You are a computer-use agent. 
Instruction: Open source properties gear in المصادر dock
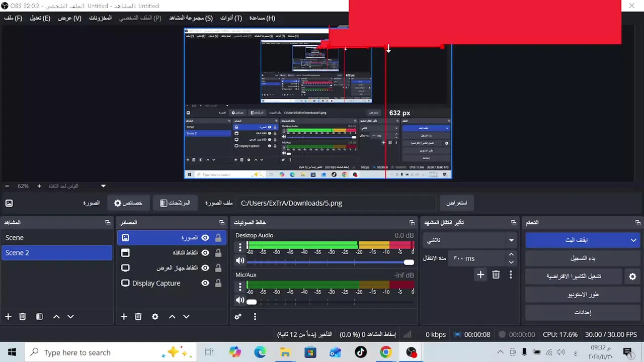(x=155, y=317)
